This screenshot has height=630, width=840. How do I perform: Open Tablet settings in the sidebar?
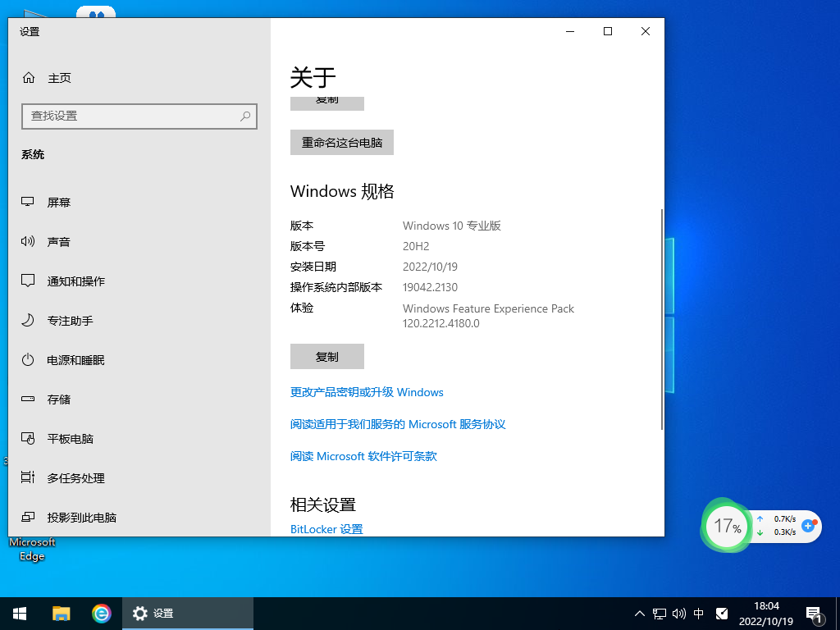pyautogui.click(x=72, y=438)
